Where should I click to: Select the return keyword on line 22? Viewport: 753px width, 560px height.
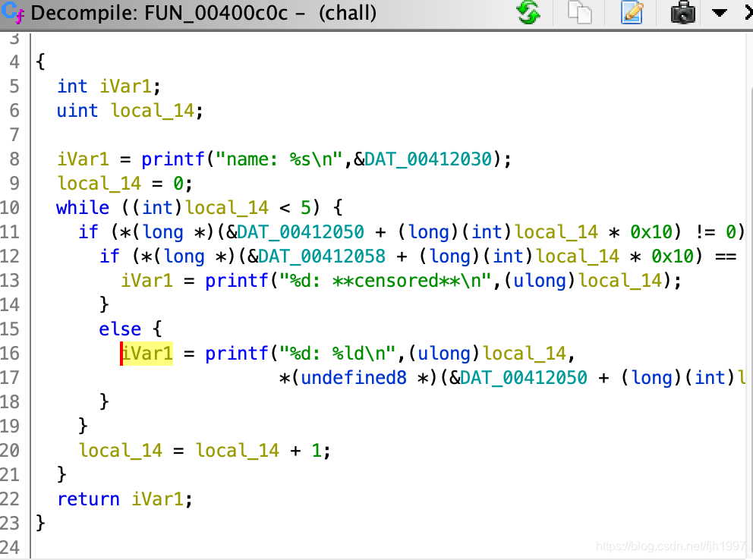(x=88, y=499)
